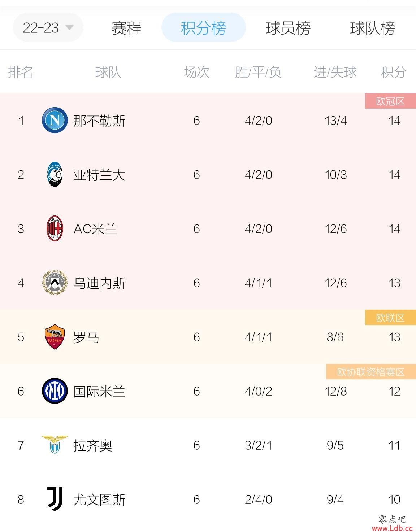Click the Juventus logo icon
The height and width of the screenshot is (532, 416).
(x=55, y=499)
